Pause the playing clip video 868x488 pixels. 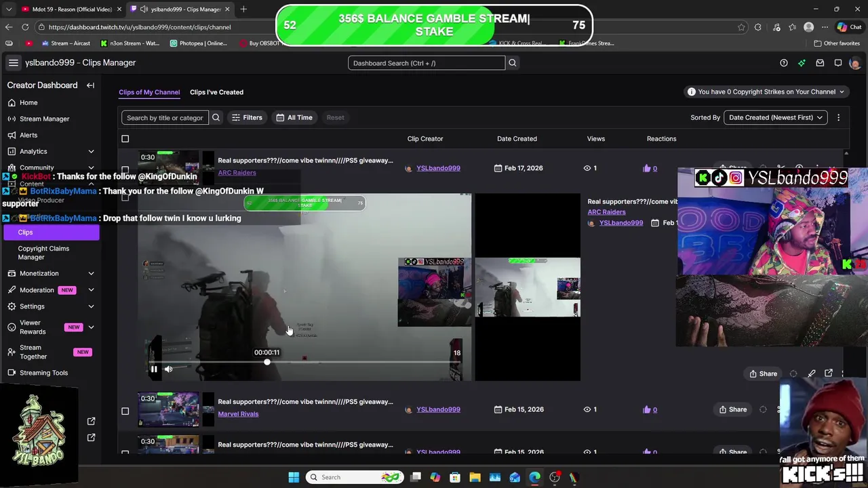coord(154,369)
